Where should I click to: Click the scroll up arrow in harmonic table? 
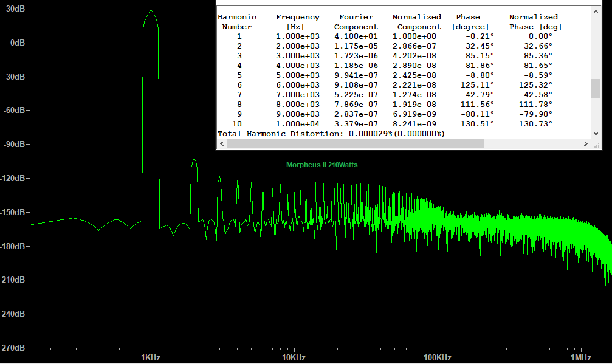tap(596, 12)
